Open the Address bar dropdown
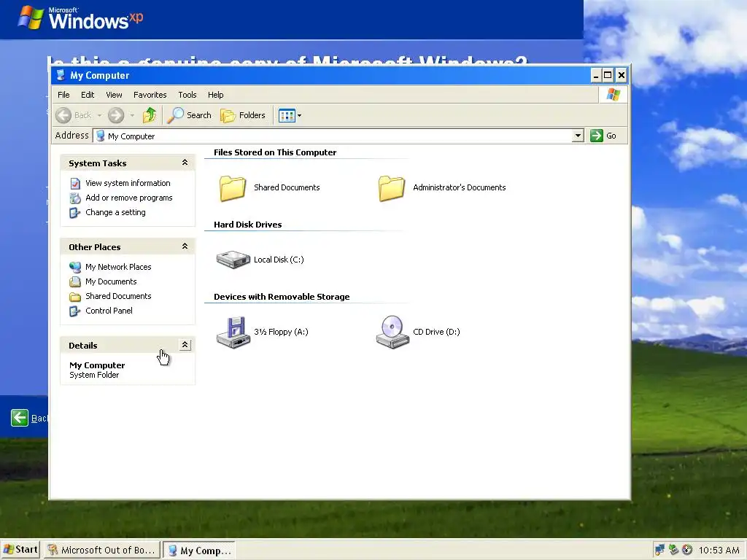Viewport: 747px width, 560px height. coord(578,136)
